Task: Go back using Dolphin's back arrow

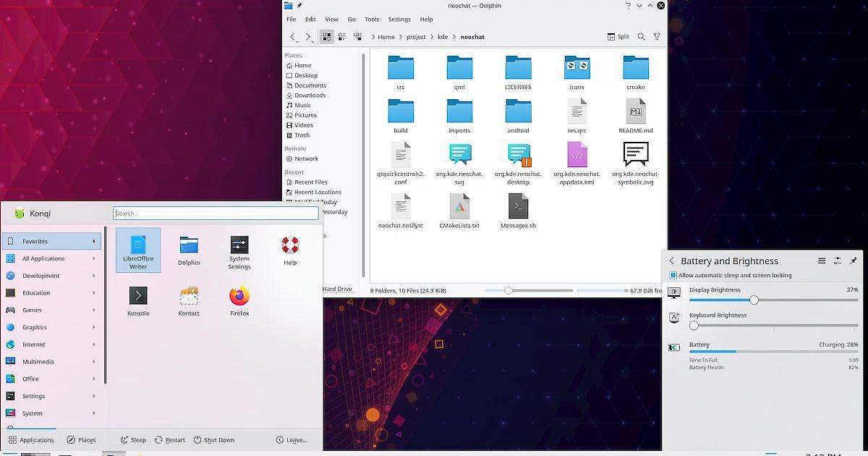Action: click(x=293, y=36)
